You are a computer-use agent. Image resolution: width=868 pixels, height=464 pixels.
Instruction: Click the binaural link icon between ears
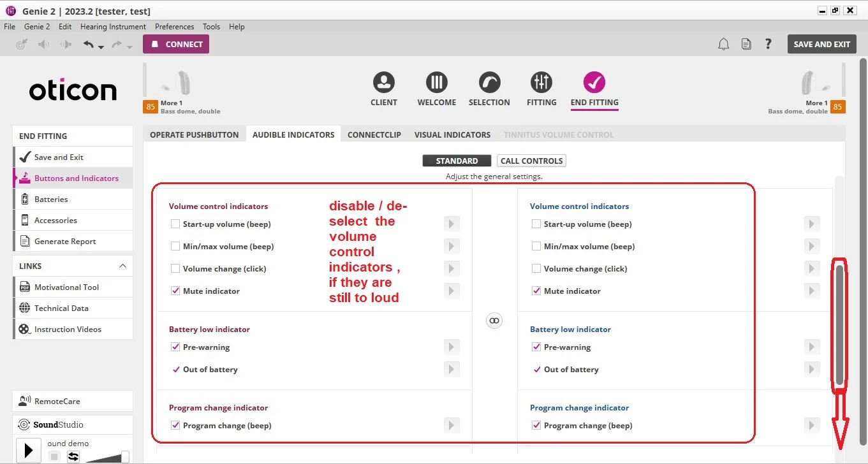494,321
